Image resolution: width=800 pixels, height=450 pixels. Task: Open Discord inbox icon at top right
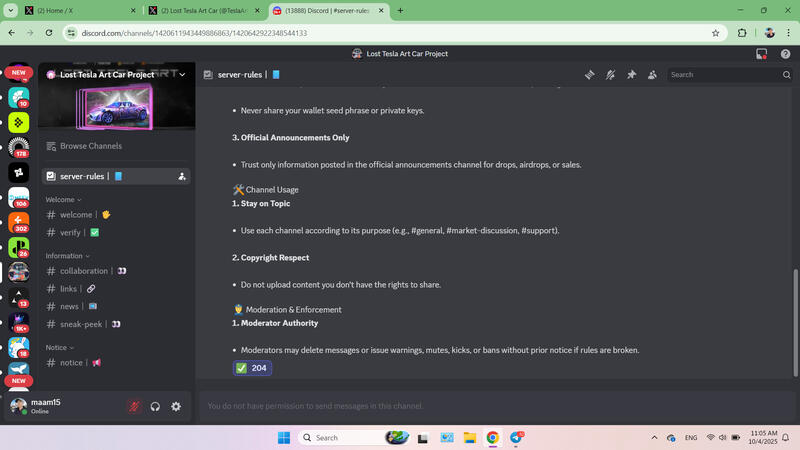pyautogui.click(x=762, y=54)
